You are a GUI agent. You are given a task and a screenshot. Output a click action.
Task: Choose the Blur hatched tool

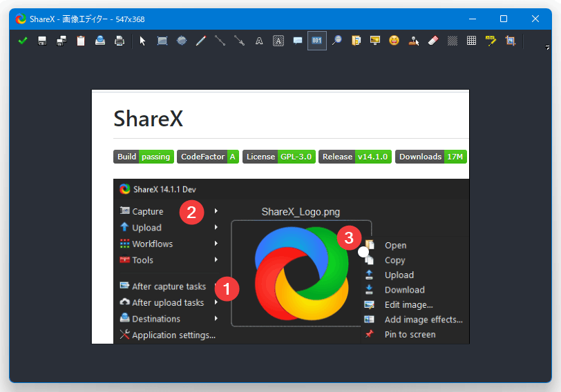click(453, 41)
